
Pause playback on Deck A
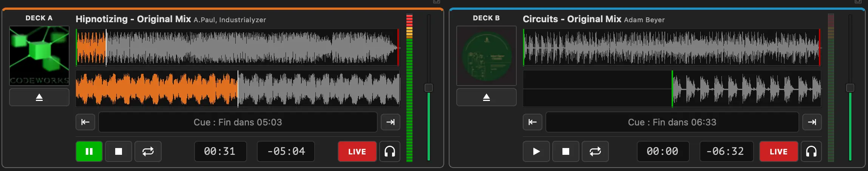pos(89,151)
